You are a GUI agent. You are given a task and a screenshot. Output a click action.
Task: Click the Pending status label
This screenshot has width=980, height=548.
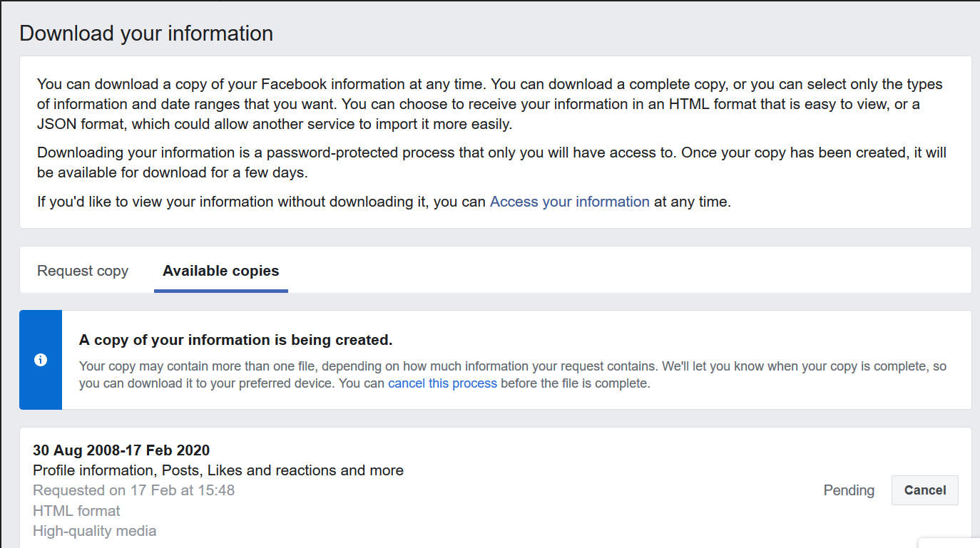click(849, 490)
